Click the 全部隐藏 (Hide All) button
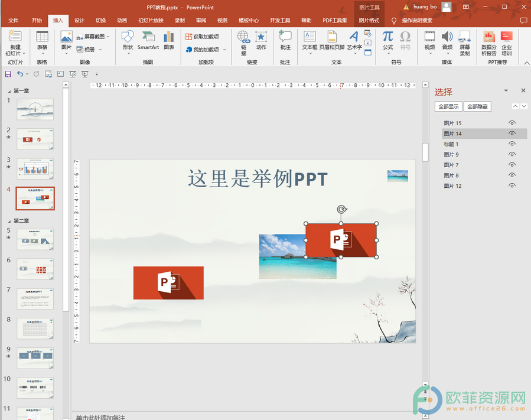This screenshot has height=420, width=531. [477, 106]
